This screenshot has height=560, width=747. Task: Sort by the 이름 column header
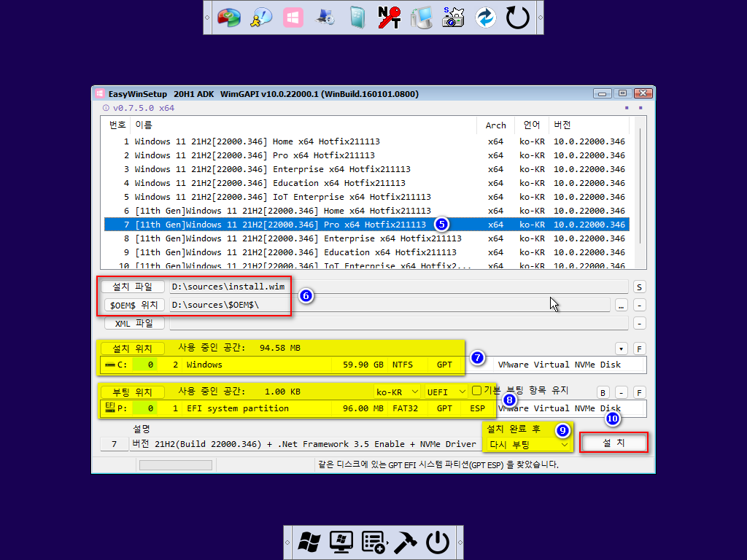(x=303, y=125)
